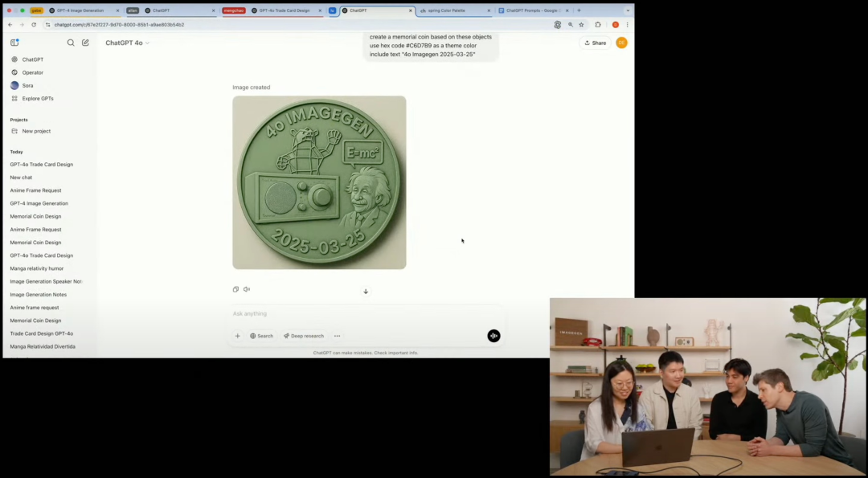Click the chatgpt.com address bar URL
The height and width of the screenshot is (478, 868).
pyautogui.click(x=119, y=25)
